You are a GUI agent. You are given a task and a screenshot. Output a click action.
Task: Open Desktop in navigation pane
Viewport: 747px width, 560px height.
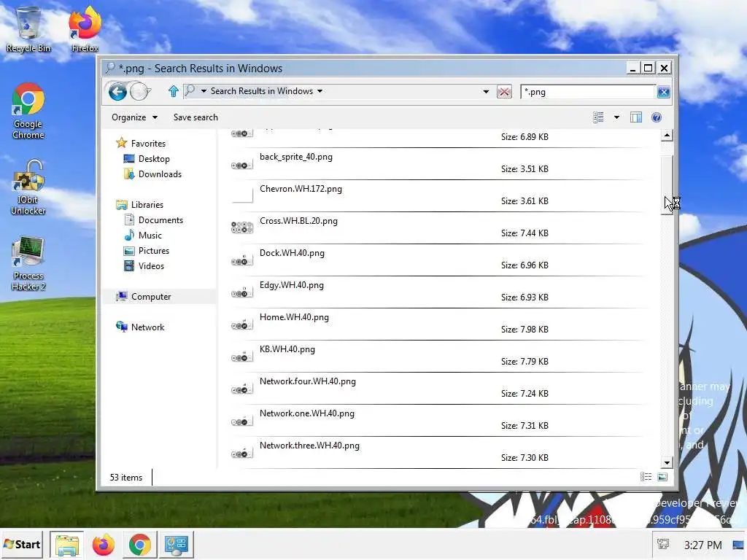click(154, 158)
